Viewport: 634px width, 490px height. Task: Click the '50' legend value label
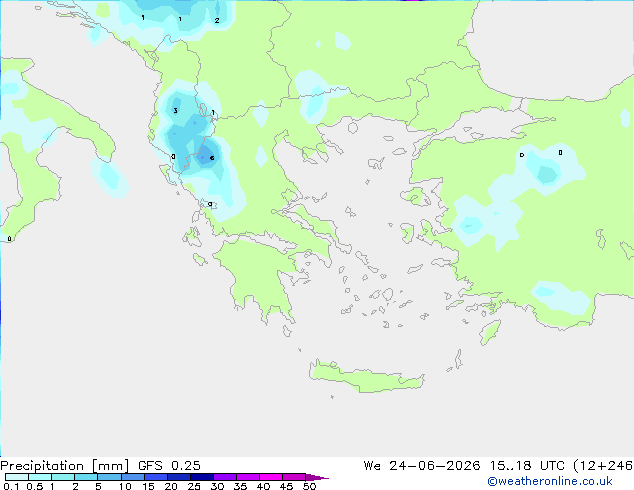[309, 486]
